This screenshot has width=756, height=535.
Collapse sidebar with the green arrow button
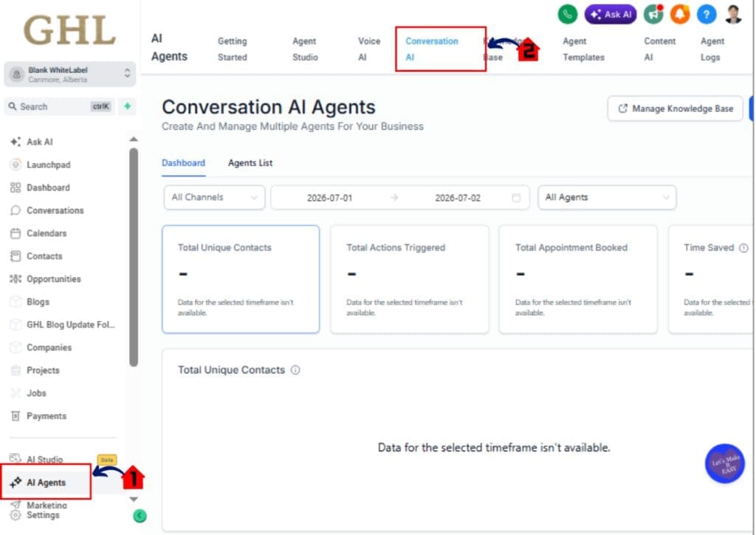click(140, 517)
